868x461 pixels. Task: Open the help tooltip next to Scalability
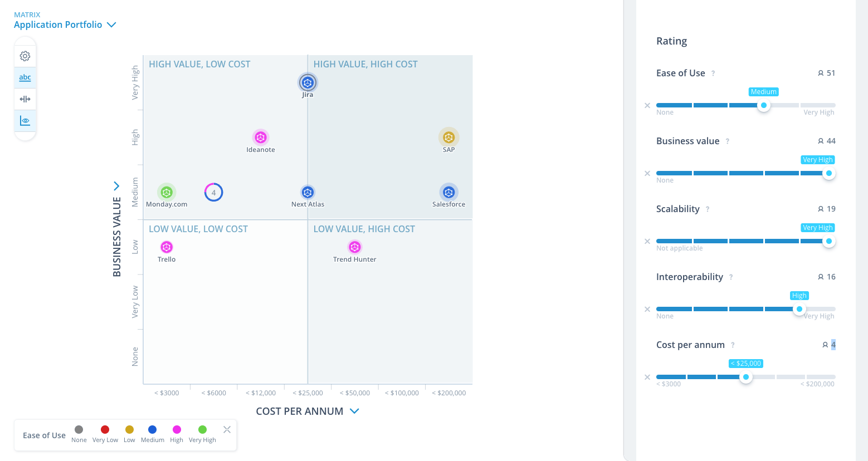[x=708, y=209]
